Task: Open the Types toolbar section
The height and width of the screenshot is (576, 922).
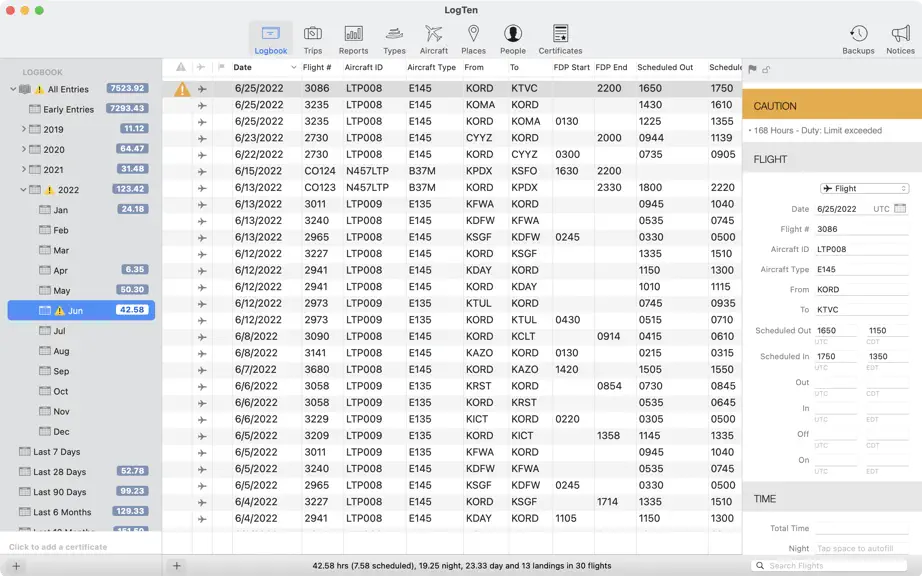Action: click(394, 39)
